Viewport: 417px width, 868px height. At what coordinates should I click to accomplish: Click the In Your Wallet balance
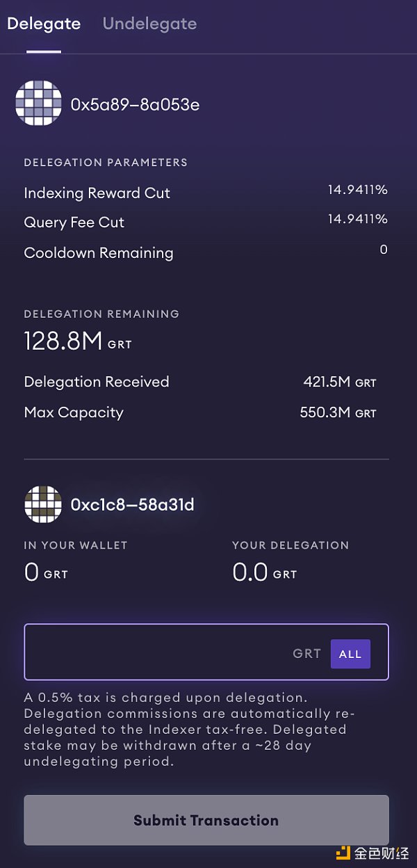pyautogui.click(x=46, y=573)
